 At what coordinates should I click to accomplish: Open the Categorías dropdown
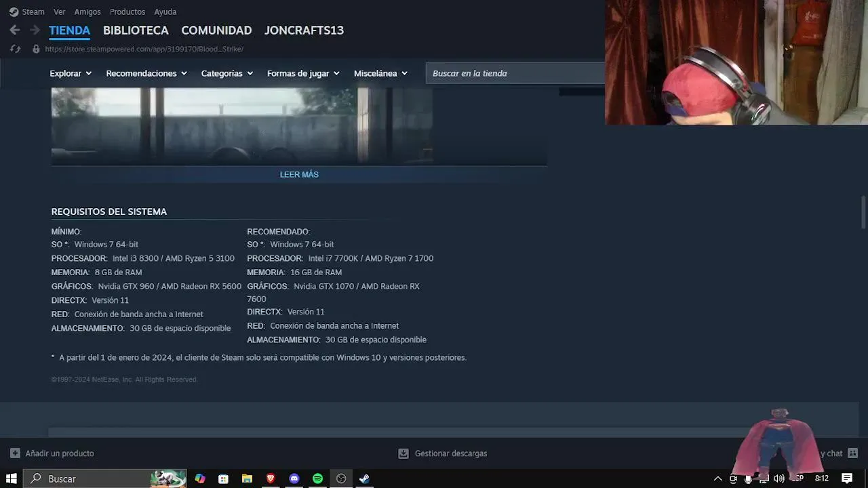tap(227, 73)
